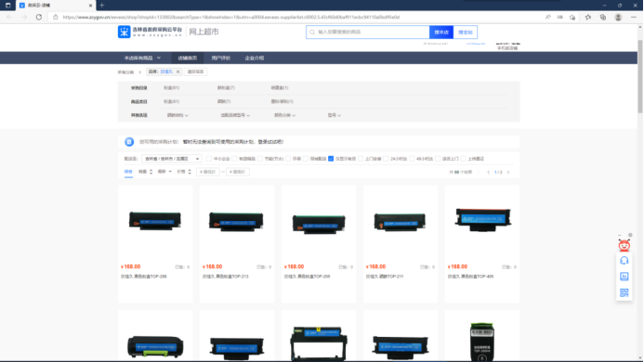This screenshot has width=644, height=362.
Task: Open the customer service headset icon
Action: pos(624,261)
